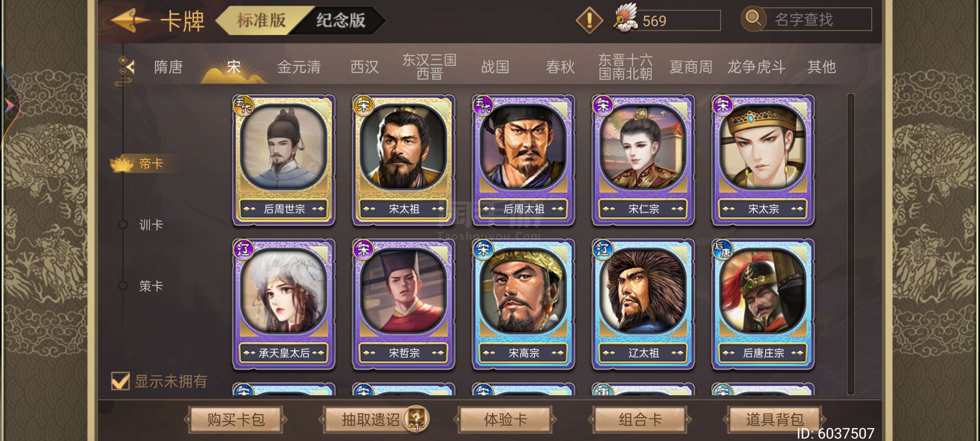Click the magnifier search icon

[753, 19]
